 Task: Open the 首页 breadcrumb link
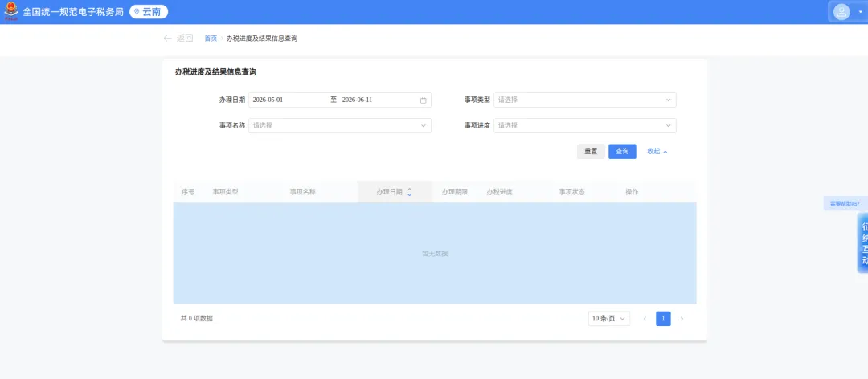click(211, 39)
